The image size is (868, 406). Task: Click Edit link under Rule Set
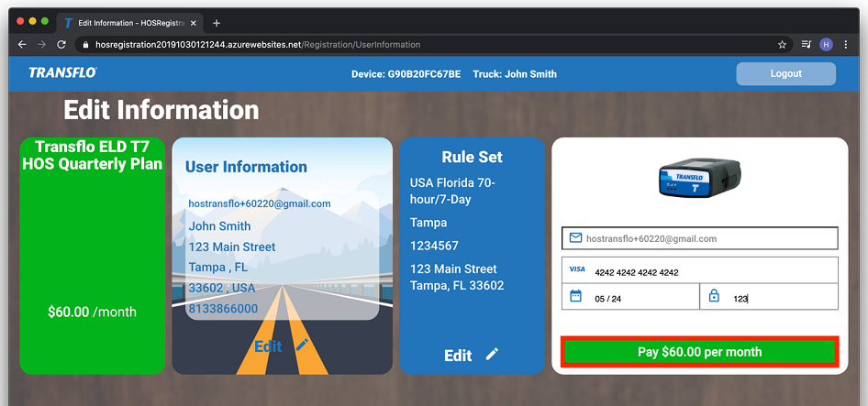pyautogui.click(x=459, y=355)
